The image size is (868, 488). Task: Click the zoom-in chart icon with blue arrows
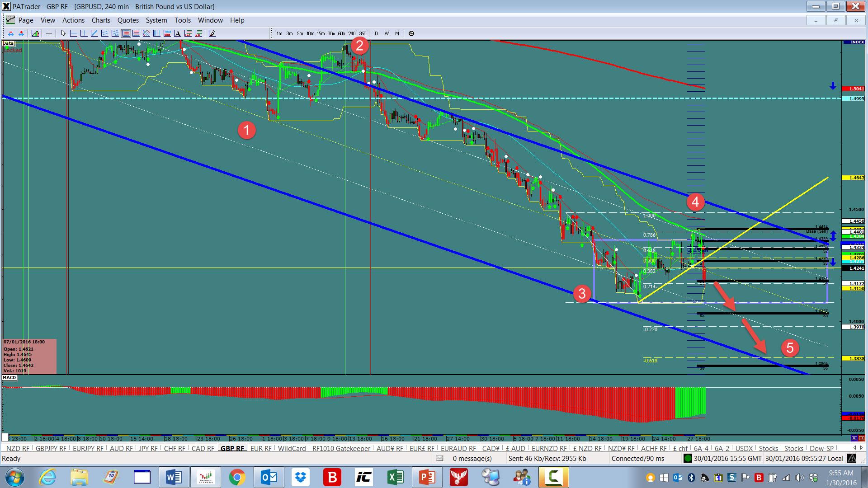click(21, 33)
